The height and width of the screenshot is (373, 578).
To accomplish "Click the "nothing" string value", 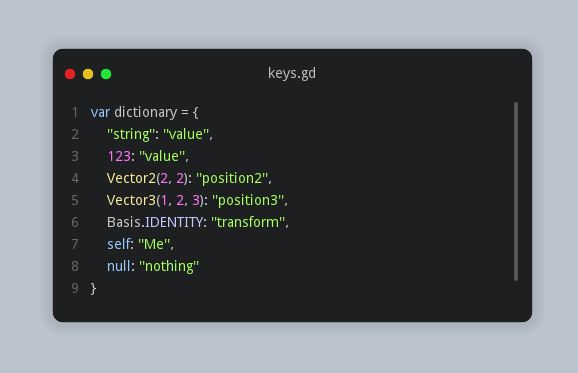I will (169, 266).
